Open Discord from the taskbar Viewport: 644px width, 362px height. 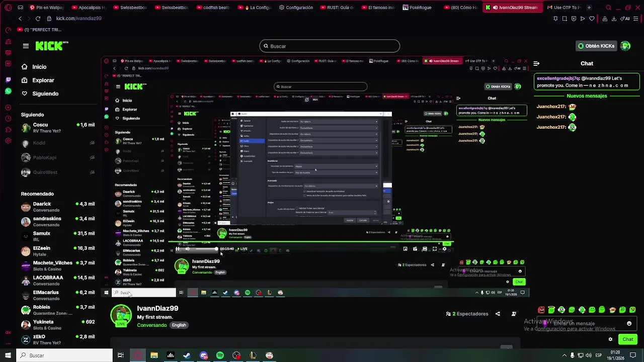(203, 355)
